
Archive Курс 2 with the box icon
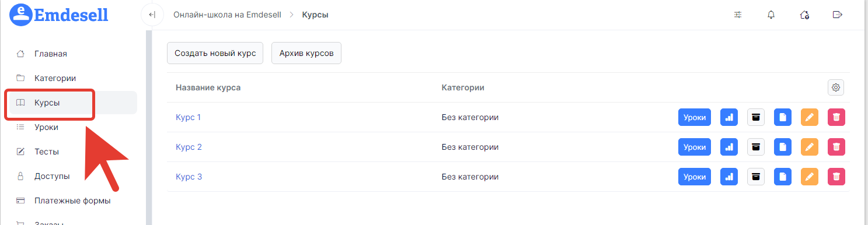756,147
